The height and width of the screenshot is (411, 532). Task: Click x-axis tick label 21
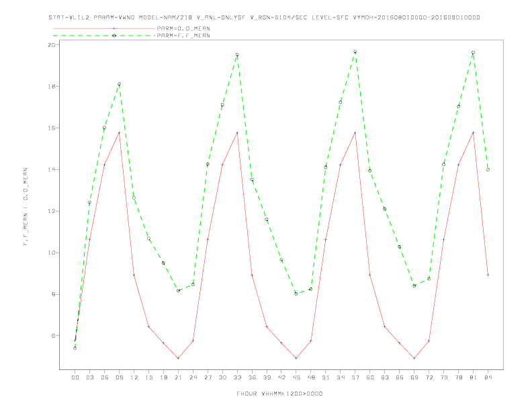(x=178, y=377)
